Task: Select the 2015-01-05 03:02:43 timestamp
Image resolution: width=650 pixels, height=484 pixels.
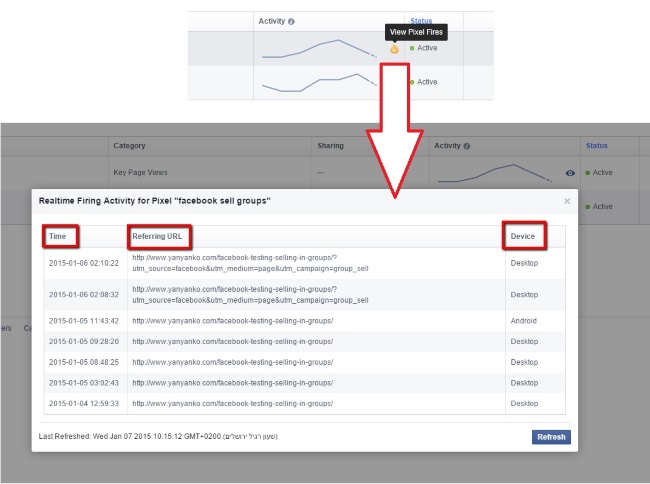Action: pos(84,383)
